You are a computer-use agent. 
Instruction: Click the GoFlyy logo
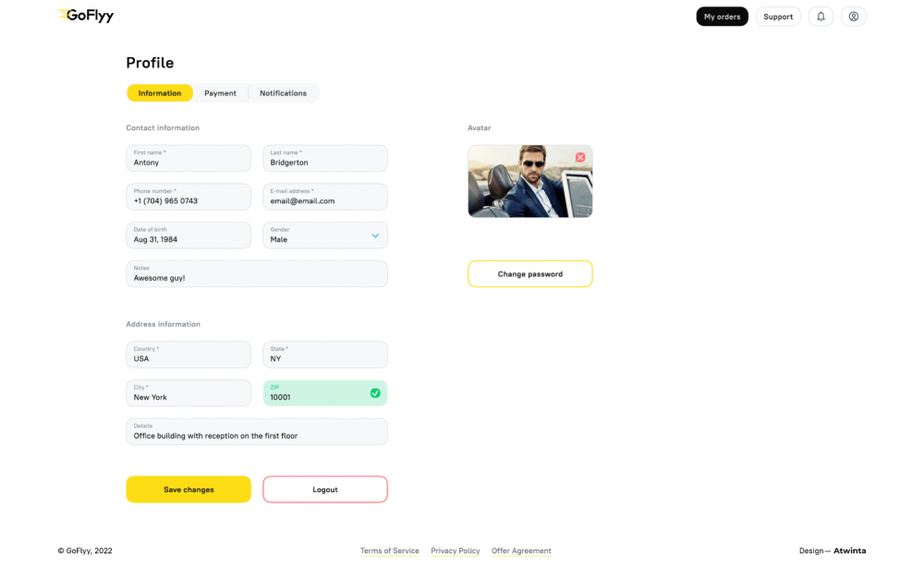(x=86, y=16)
